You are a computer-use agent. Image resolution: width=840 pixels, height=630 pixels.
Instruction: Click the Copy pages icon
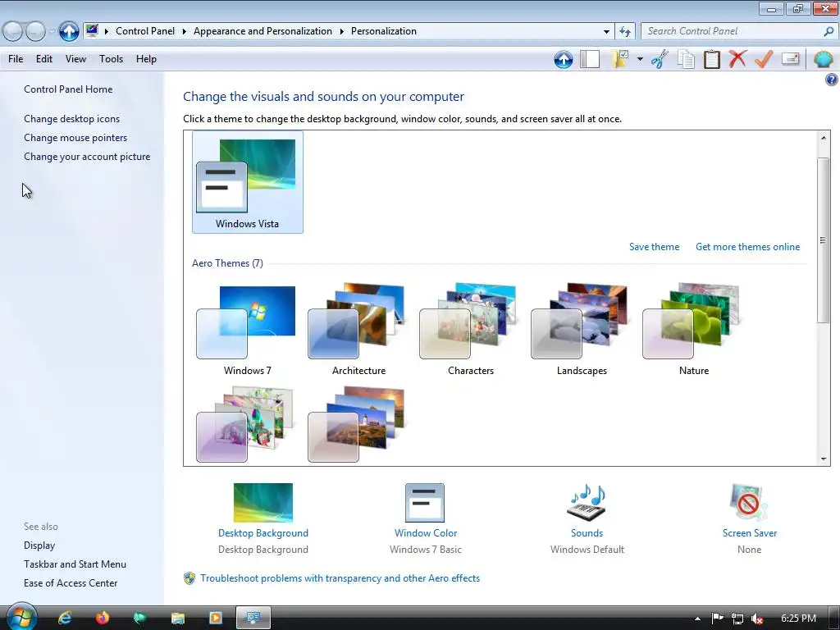click(686, 59)
